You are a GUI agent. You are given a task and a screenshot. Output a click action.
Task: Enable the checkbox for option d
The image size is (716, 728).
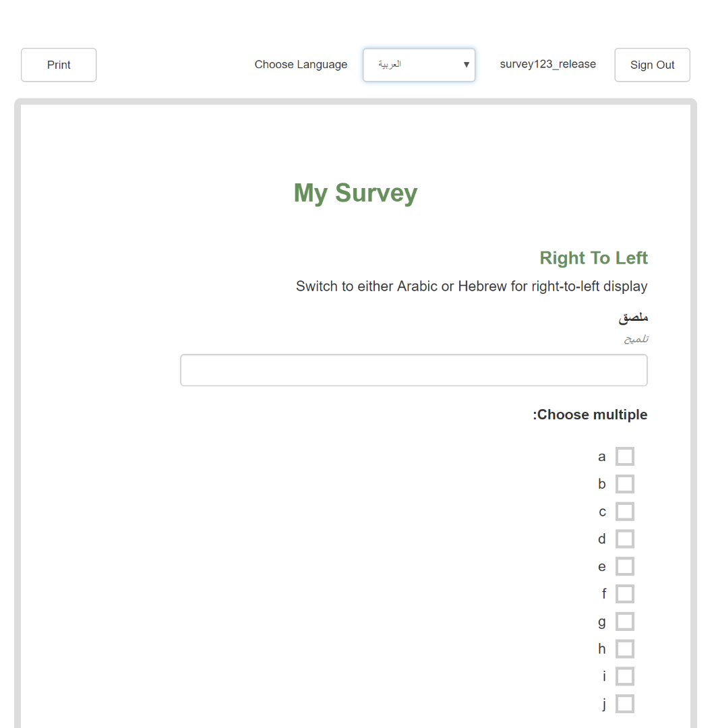pyautogui.click(x=625, y=539)
